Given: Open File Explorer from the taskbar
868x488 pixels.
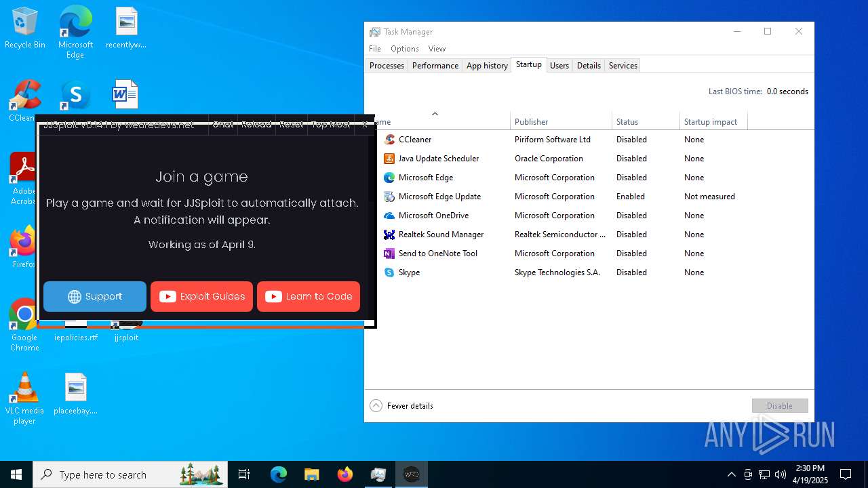Looking at the screenshot, I should coord(311,474).
